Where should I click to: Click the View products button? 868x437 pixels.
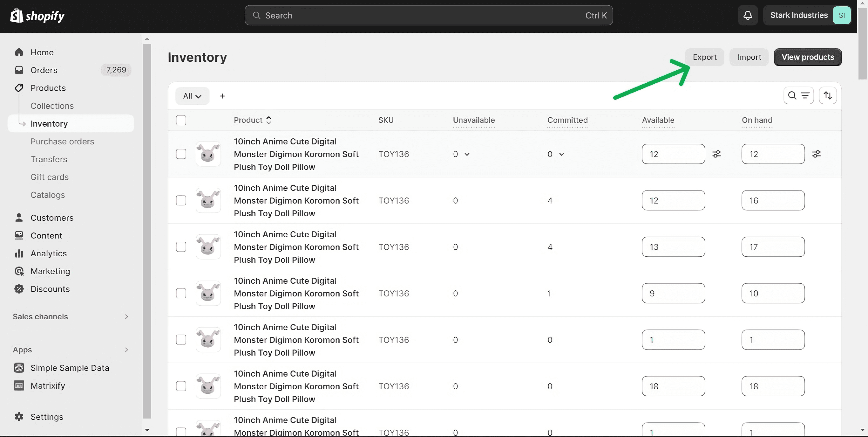tap(807, 57)
